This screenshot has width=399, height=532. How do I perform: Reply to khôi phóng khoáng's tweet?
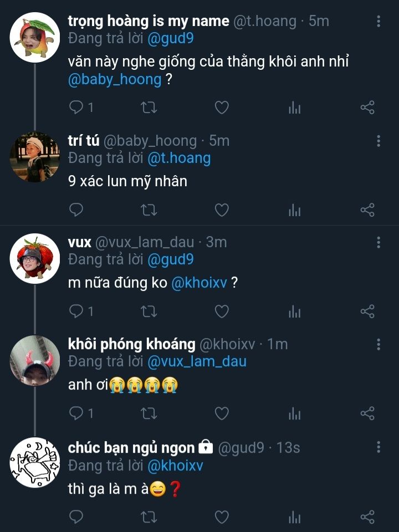[x=76, y=413]
